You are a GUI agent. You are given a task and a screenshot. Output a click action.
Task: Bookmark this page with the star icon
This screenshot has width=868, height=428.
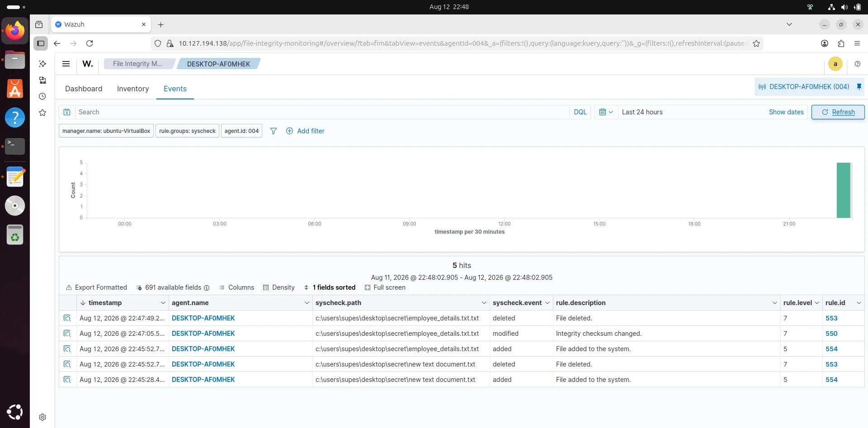point(756,43)
